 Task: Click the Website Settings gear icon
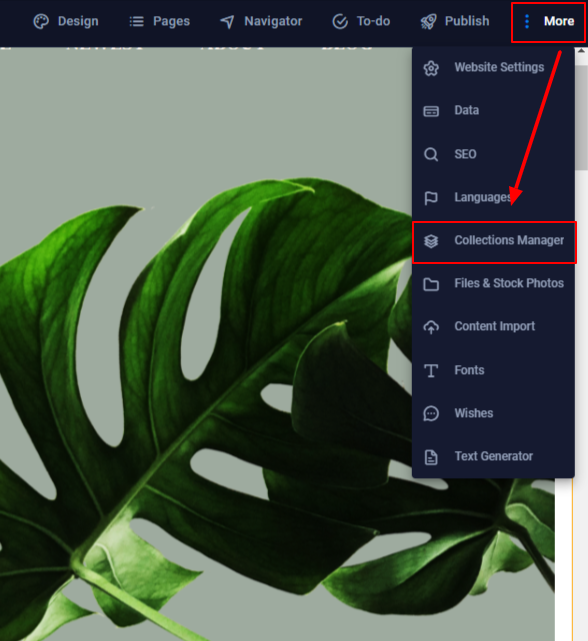tap(431, 68)
